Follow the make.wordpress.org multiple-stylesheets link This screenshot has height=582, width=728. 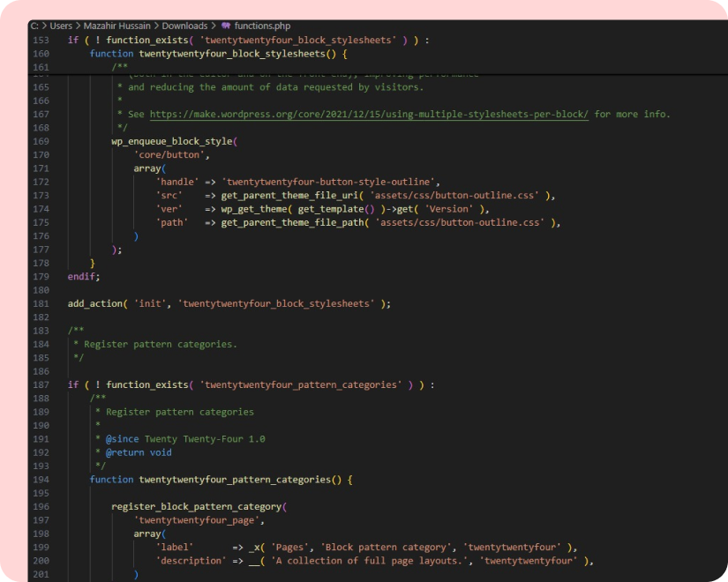369,114
